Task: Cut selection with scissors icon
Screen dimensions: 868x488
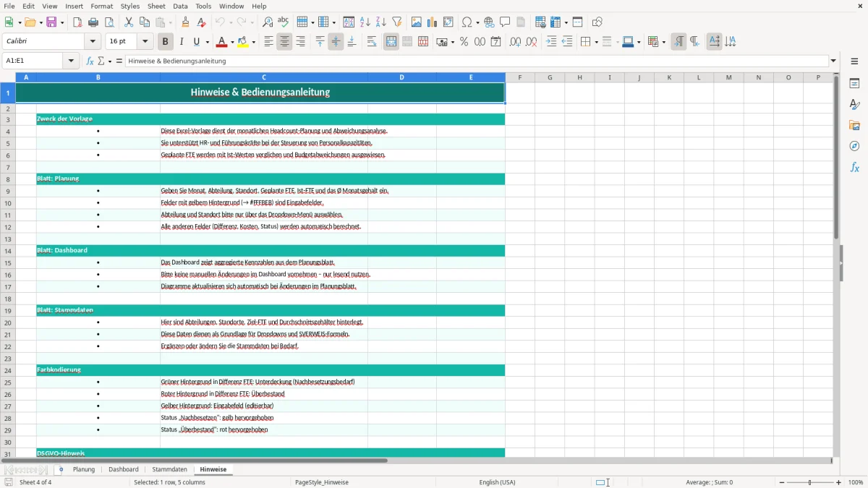Action: (129, 22)
